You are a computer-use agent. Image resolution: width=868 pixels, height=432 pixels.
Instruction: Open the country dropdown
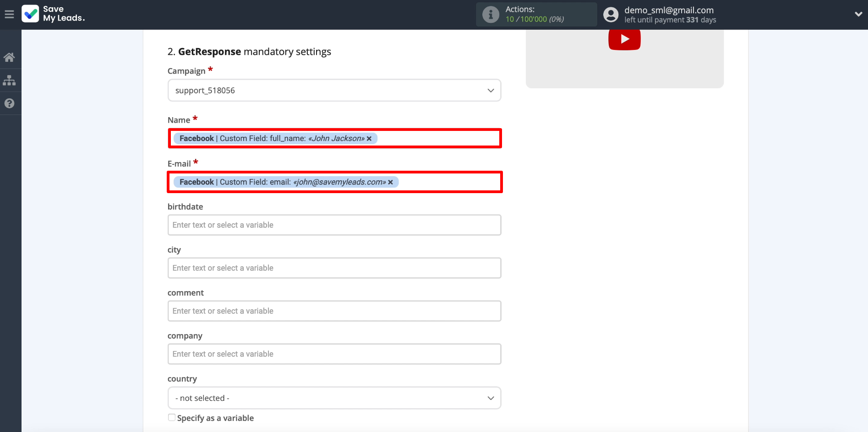point(334,398)
